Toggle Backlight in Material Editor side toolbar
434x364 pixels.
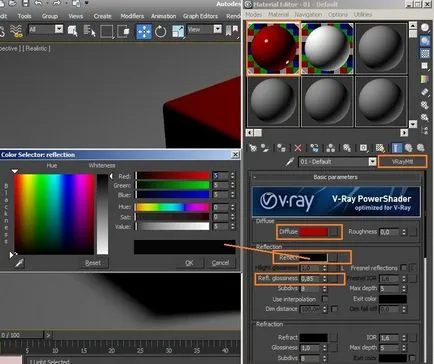(x=425, y=41)
